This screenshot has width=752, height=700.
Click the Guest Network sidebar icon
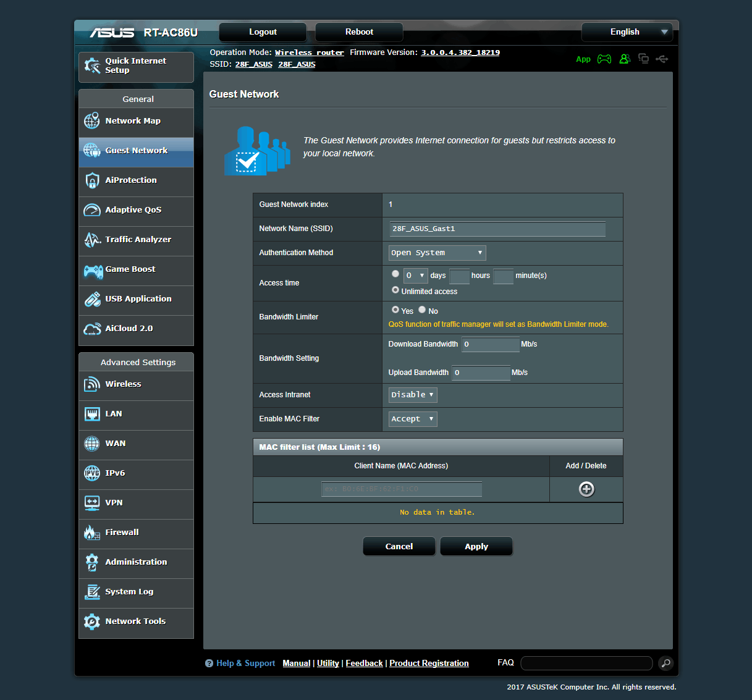(92, 151)
